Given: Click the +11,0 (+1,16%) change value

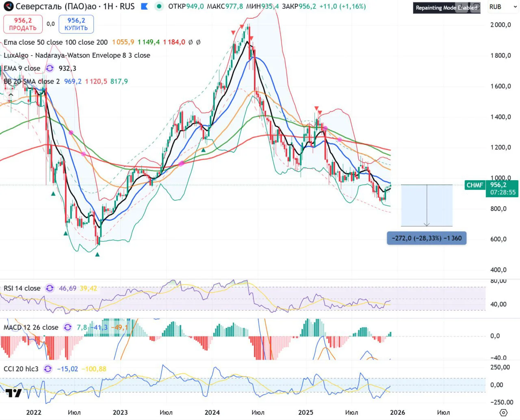Looking at the screenshot, I should click(343, 6).
